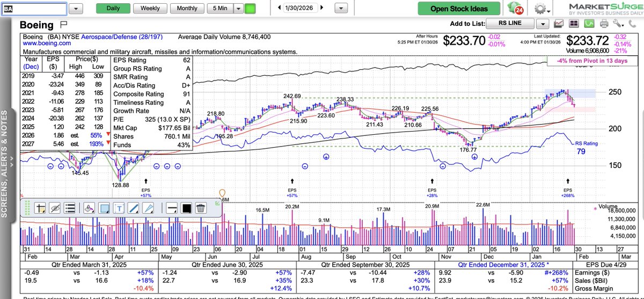Switch to Monthly chart
644x299 pixels.
186,9
